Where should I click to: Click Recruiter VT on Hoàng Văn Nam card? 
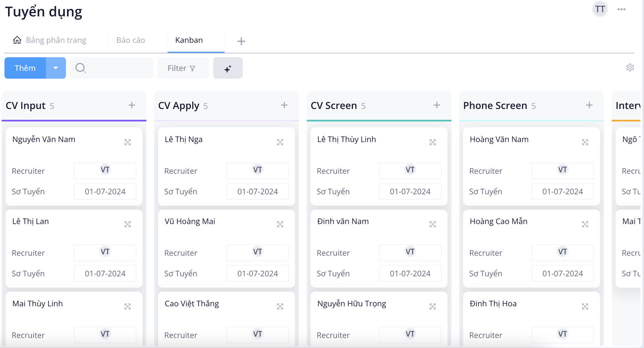click(563, 170)
